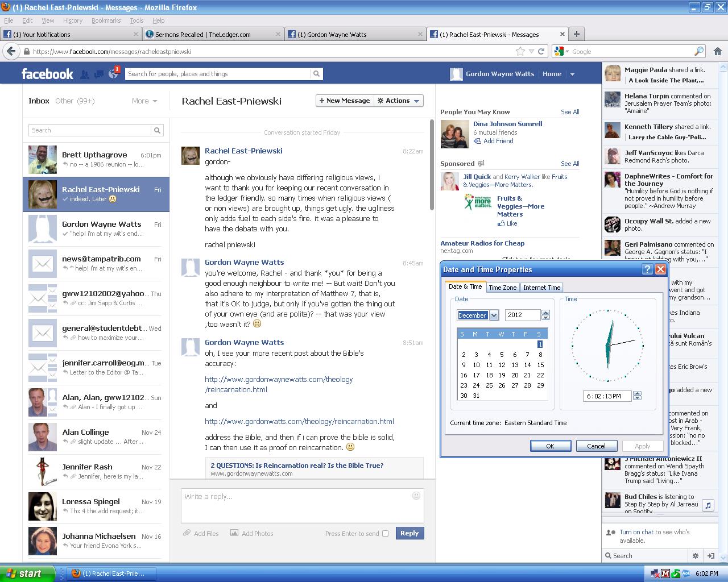Toggle Press Enter to send checkbox

tap(385, 534)
